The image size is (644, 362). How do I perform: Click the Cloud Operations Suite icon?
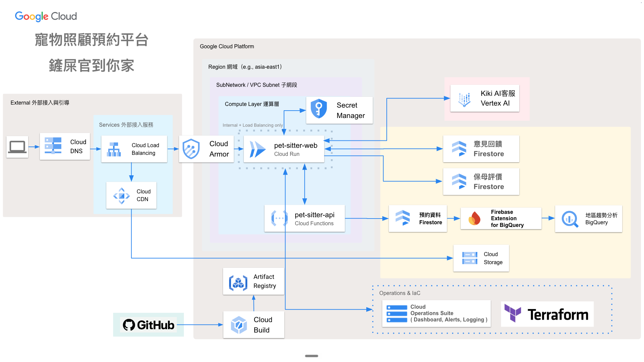point(397,314)
